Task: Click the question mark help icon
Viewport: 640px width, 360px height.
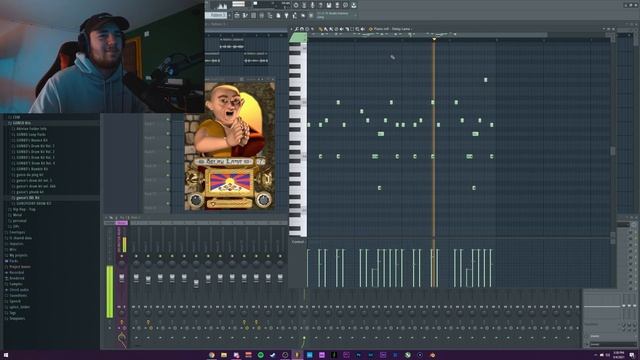Action: [320, 5]
